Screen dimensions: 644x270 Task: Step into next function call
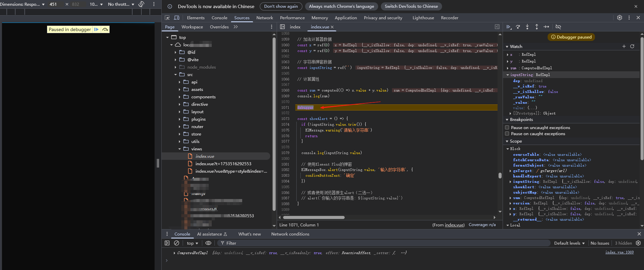point(527,27)
